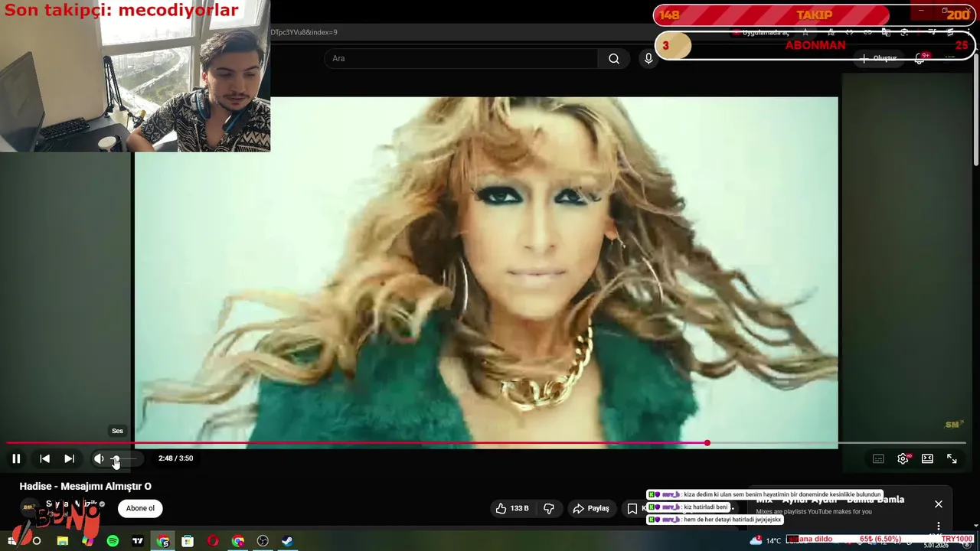Click the browser address bar URL
Image resolution: width=980 pixels, height=551 pixels.
click(x=304, y=32)
